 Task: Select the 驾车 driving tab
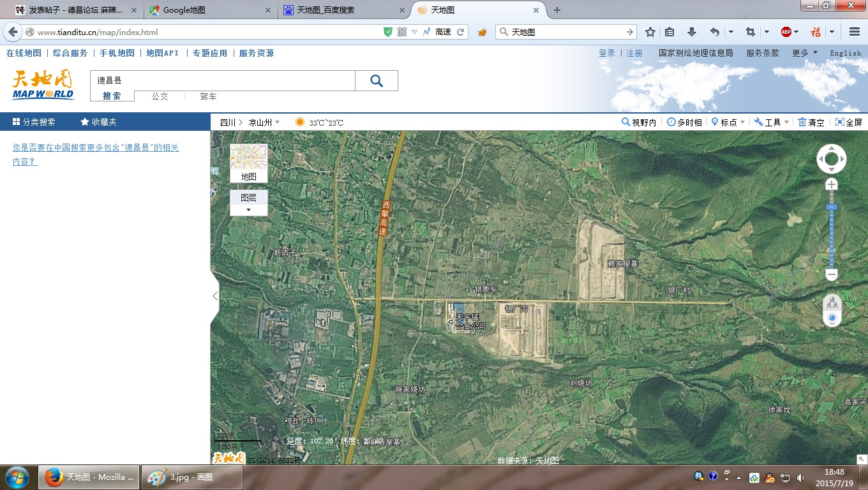pyautogui.click(x=208, y=96)
